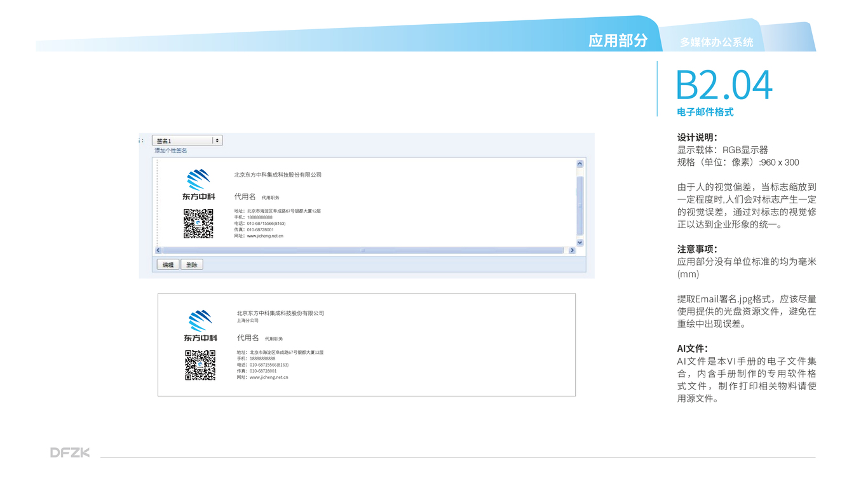This screenshot has height=488, width=868.
Task: Click 代用名 in the 上海分公司 card
Action: click(x=248, y=338)
